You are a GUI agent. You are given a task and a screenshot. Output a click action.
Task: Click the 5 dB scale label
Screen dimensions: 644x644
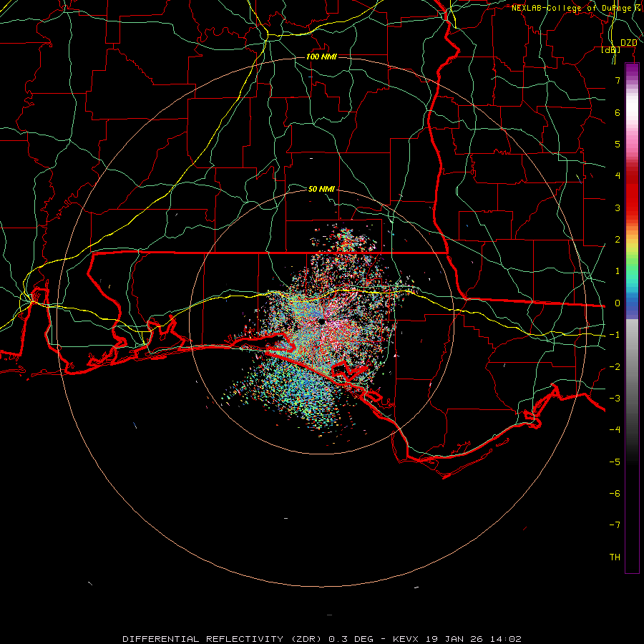click(618, 144)
